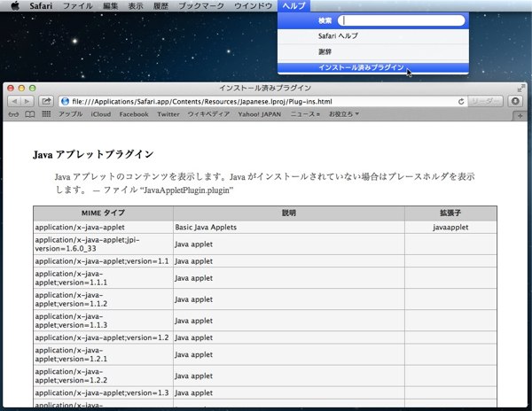Click the applet;version=1.1.3 cell

[x=103, y=321]
